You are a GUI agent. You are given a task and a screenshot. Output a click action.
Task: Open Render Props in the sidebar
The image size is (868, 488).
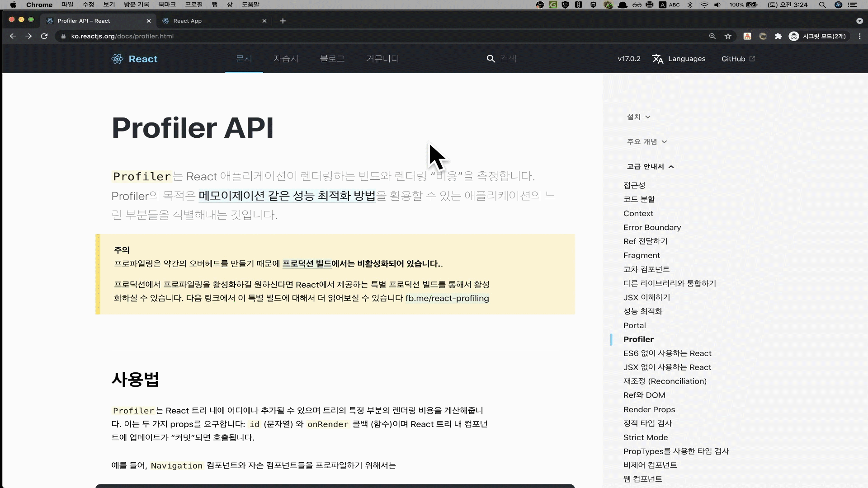(649, 409)
